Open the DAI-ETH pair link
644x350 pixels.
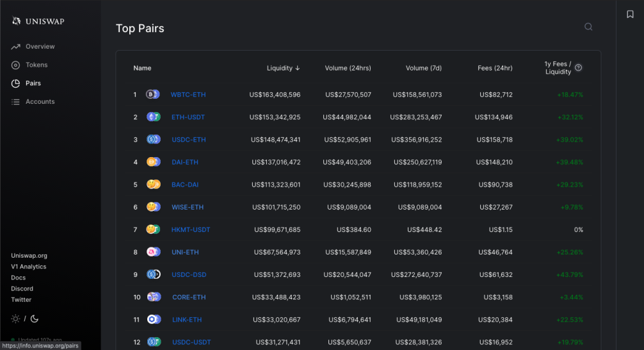[x=185, y=162]
